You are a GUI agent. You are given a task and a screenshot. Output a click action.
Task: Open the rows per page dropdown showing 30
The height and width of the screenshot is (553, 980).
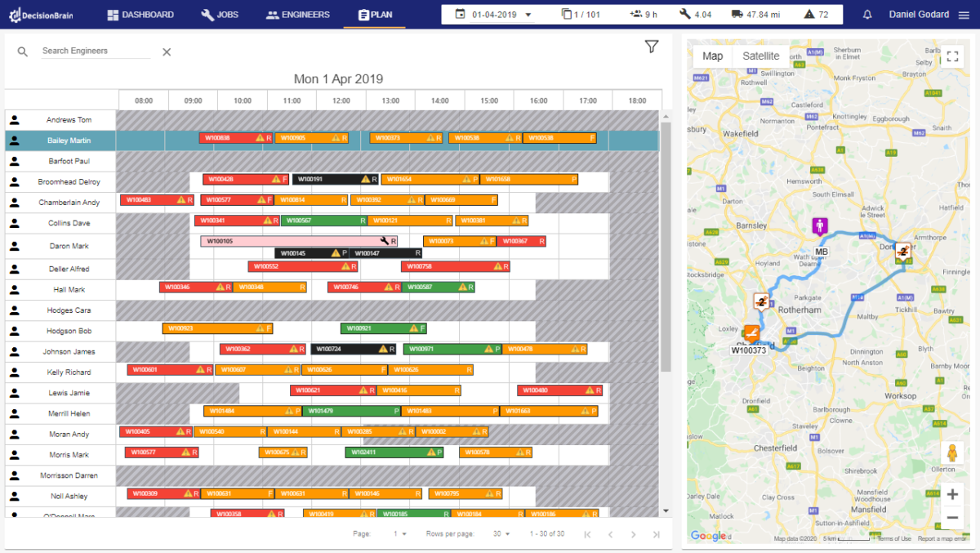[501, 532]
